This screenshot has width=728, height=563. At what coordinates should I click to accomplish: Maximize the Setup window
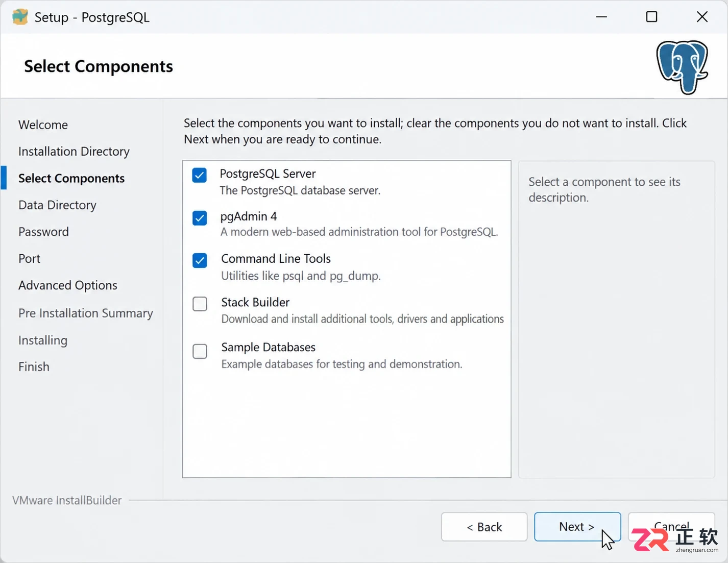pyautogui.click(x=651, y=17)
